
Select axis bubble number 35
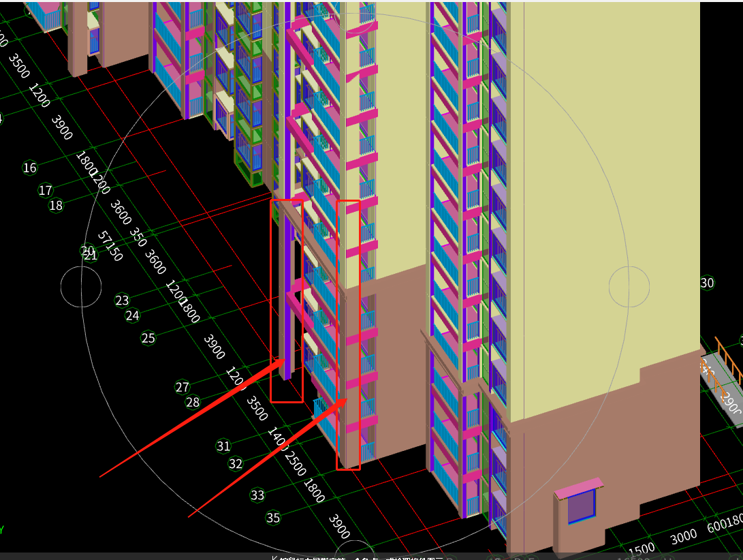[273, 518]
